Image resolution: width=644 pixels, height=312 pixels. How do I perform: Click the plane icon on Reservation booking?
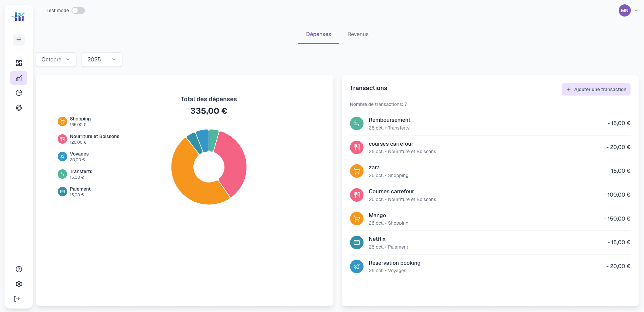pyautogui.click(x=357, y=266)
